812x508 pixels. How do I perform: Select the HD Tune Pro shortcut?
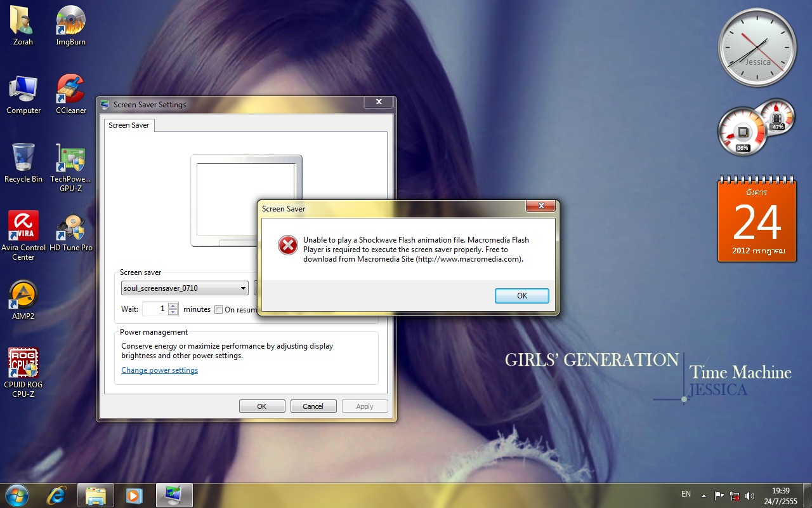click(70, 231)
